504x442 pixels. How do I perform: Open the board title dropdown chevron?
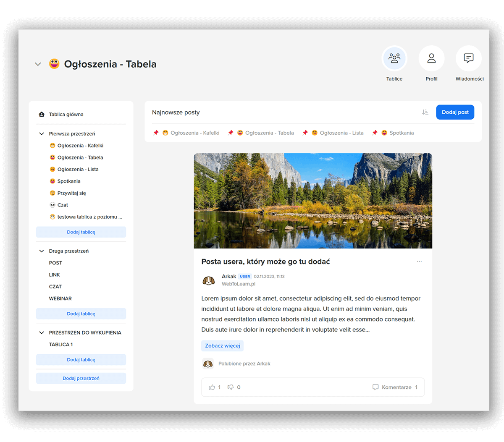[x=38, y=64]
